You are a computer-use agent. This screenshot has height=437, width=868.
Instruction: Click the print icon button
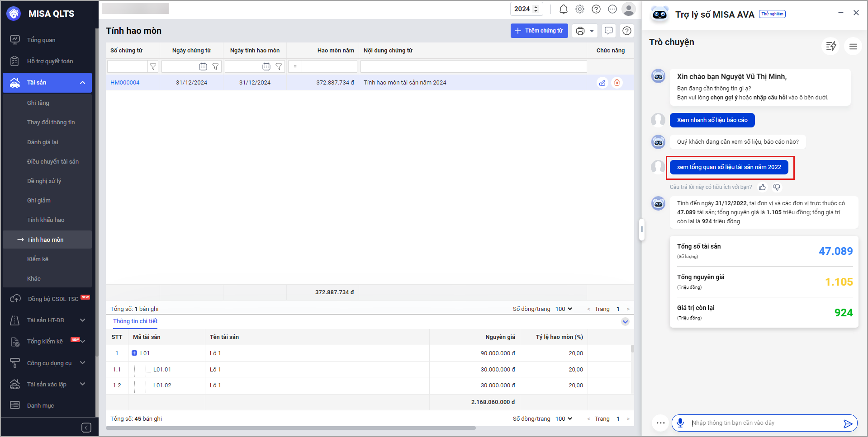pyautogui.click(x=580, y=31)
